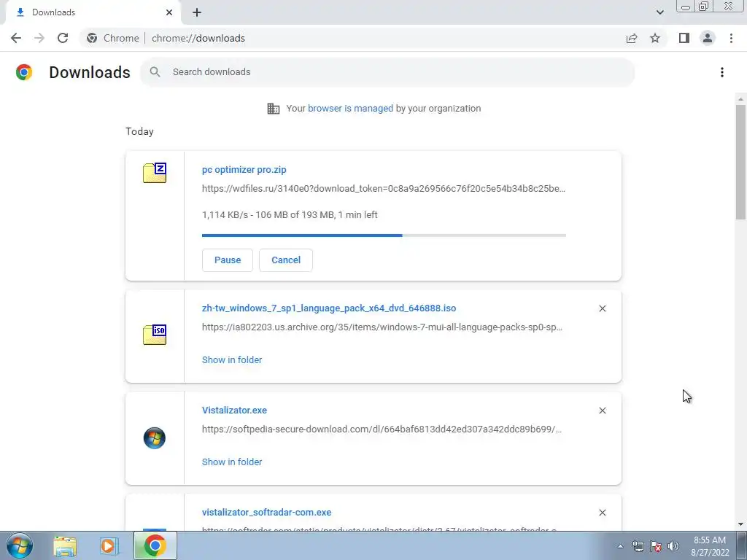The image size is (747, 560).
Task: Click the share page icon in address bar
Action: click(632, 38)
